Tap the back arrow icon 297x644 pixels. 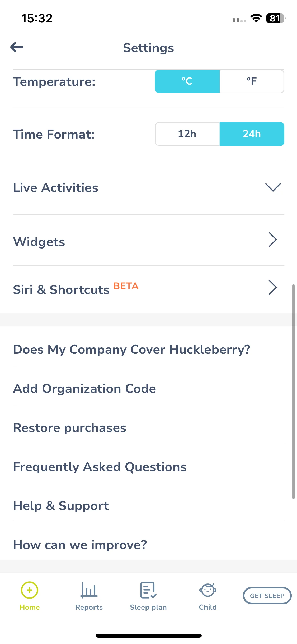[x=17, y=47]
